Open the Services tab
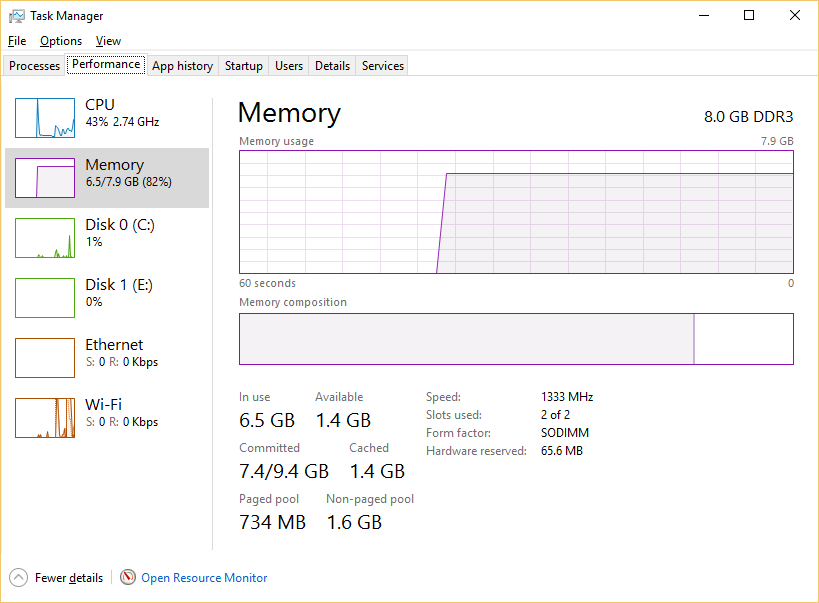Viewport: 819px width, 603px height. point(382,66)
